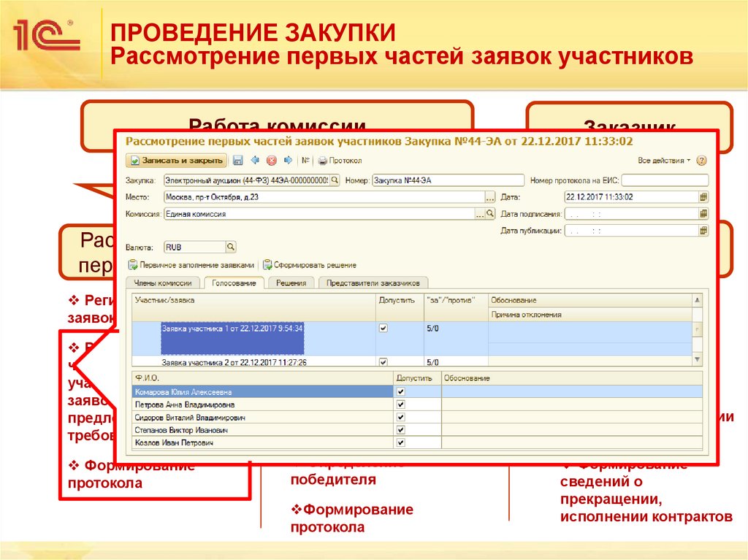Click the back navigation arrow icon
Image resolution: width=748 pixels, height=560 pixels.
(x=254, y=159)
